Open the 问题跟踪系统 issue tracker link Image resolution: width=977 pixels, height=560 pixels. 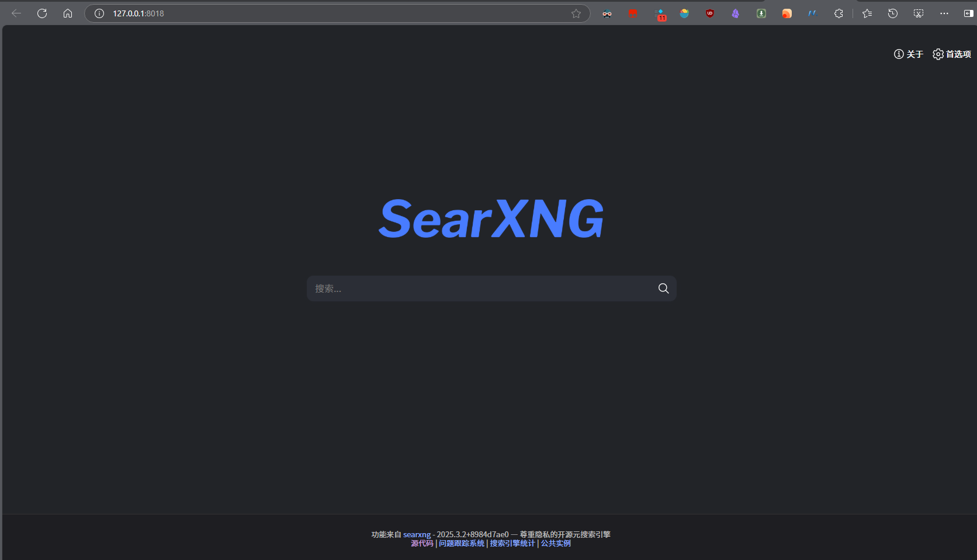point(462,544)
